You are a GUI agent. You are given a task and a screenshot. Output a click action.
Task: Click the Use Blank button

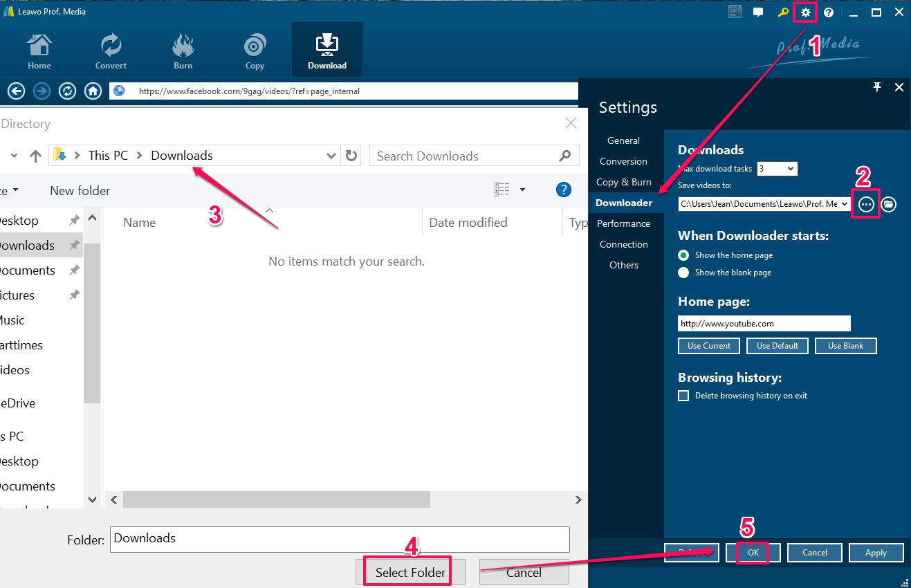point(845,346)
